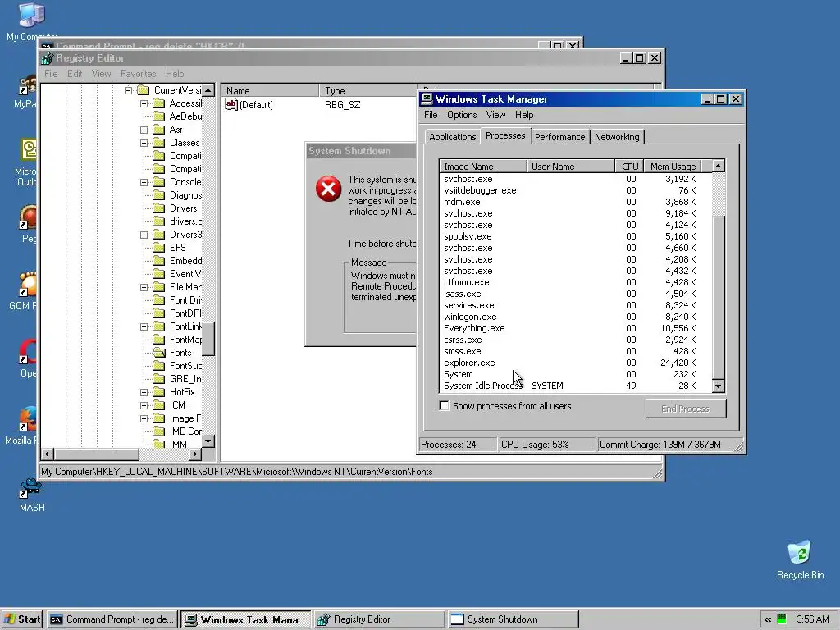Enable Show processes from all users
The image size is (840, 630).
pyautogui.click(x=444, y=406)
